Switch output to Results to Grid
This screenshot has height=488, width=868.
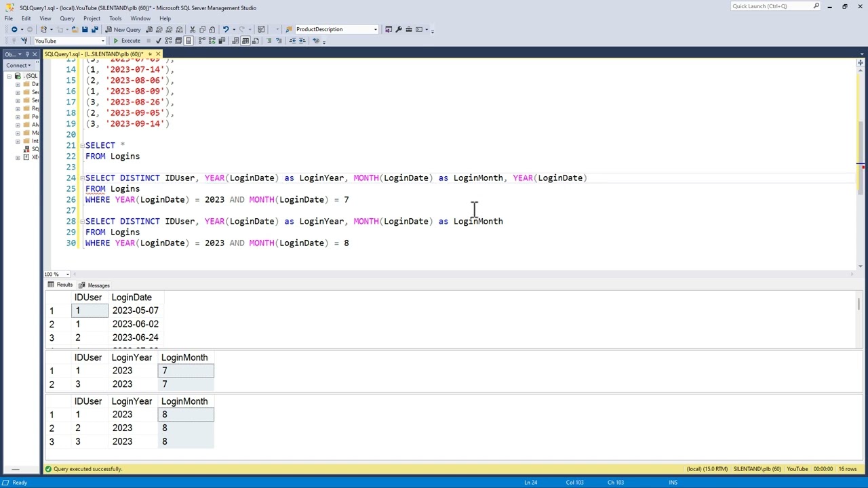(245, 41)
